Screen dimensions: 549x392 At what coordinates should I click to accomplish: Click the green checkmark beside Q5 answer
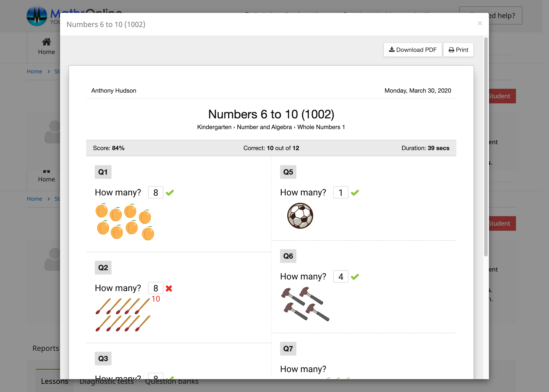pos(355,193)
